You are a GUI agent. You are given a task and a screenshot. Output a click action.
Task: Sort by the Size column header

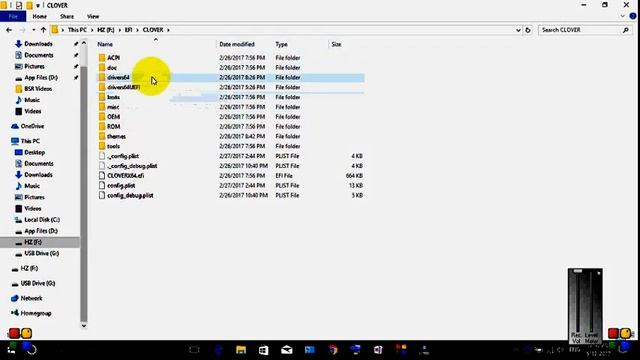(x=336, y=44)
